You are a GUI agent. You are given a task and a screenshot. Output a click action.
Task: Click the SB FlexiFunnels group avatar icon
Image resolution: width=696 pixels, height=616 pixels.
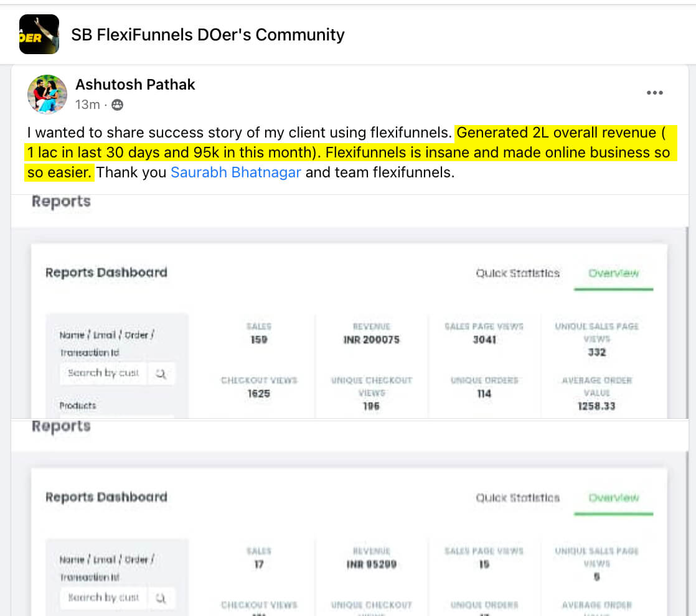point(39,34)
